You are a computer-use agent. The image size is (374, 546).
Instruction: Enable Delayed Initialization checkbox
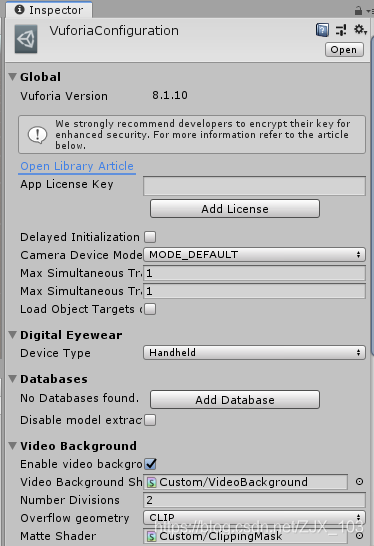pos(150,237)
